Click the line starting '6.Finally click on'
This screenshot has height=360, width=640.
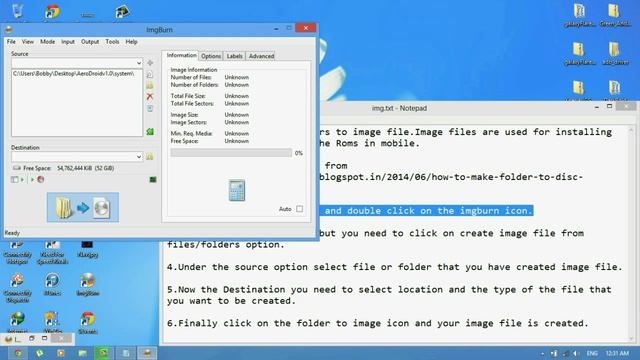tap(378, 323)
